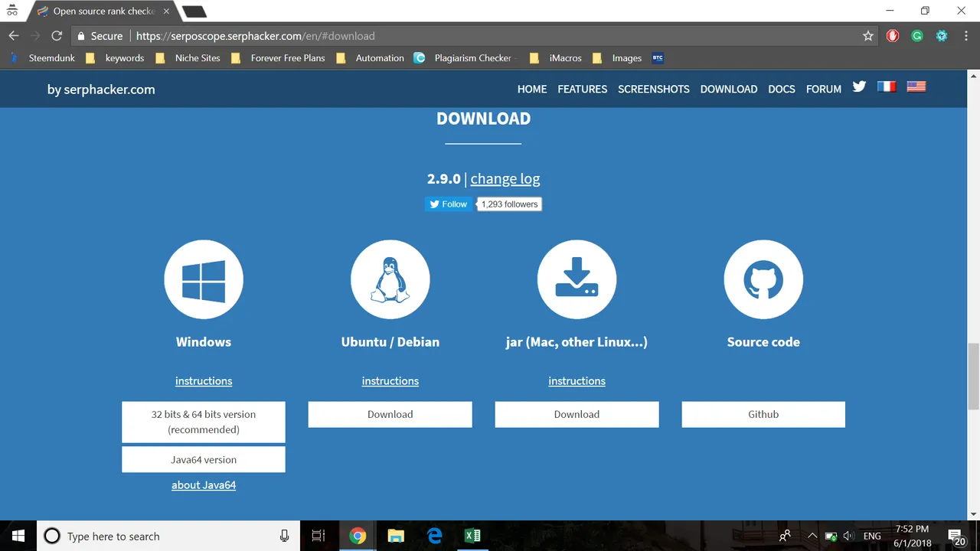Click Download under jar (Mac, other Linux...)
The image size is (980, 551).
coord(577,414)
